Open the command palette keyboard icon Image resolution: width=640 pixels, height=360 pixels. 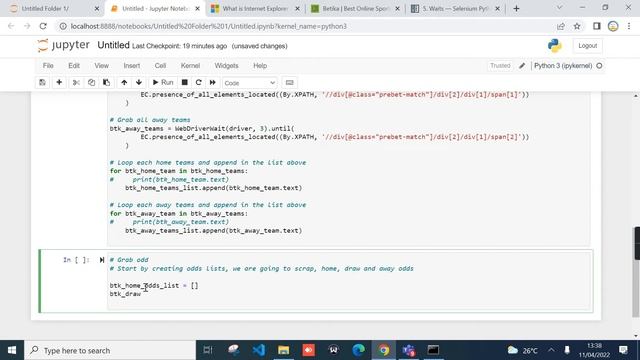(x=289, y=82)
